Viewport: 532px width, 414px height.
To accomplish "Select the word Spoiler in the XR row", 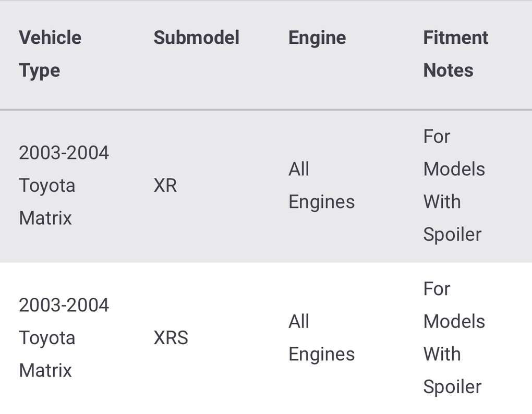I will coord(452,234).
